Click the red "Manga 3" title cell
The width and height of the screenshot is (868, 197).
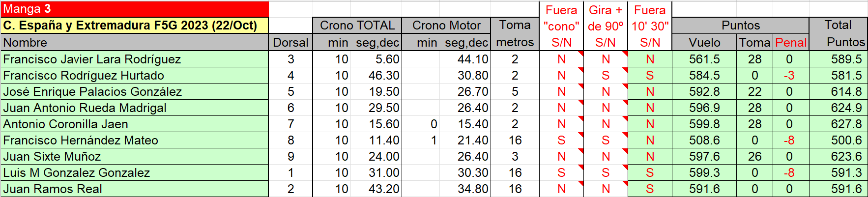(135, 9)
